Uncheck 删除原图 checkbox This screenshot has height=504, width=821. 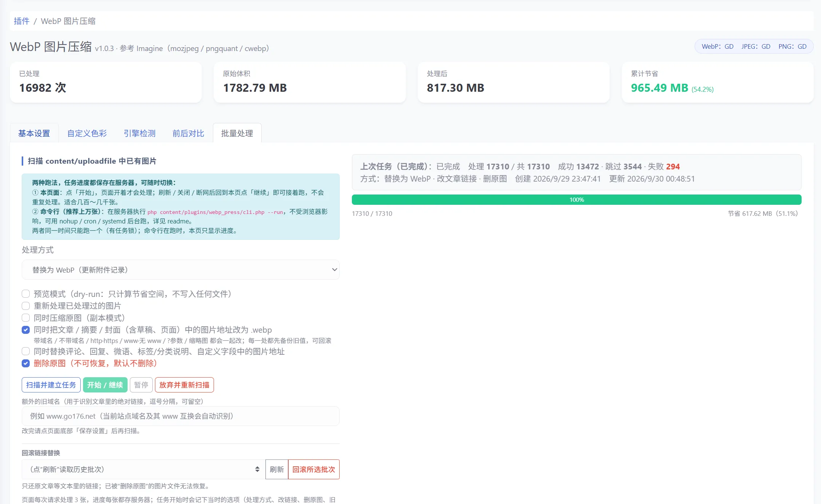click(x=26, y=363)
